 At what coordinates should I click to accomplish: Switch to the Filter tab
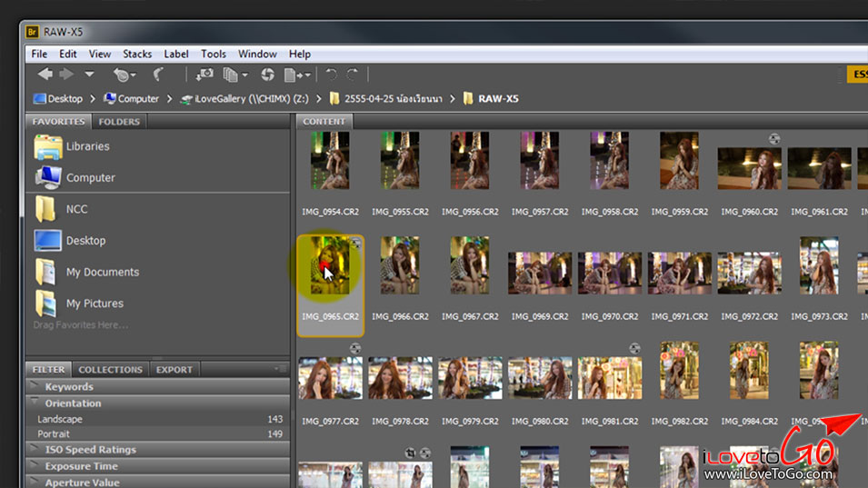[49, 369]
